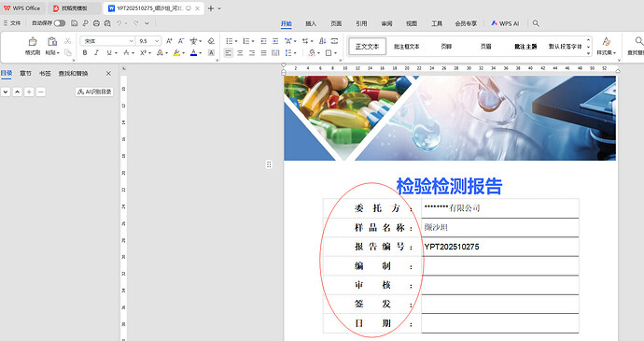Toggle the 自动保存 auto-save switch
The height and width of the screenshot is (341, 644).
[x=60, y=23]
